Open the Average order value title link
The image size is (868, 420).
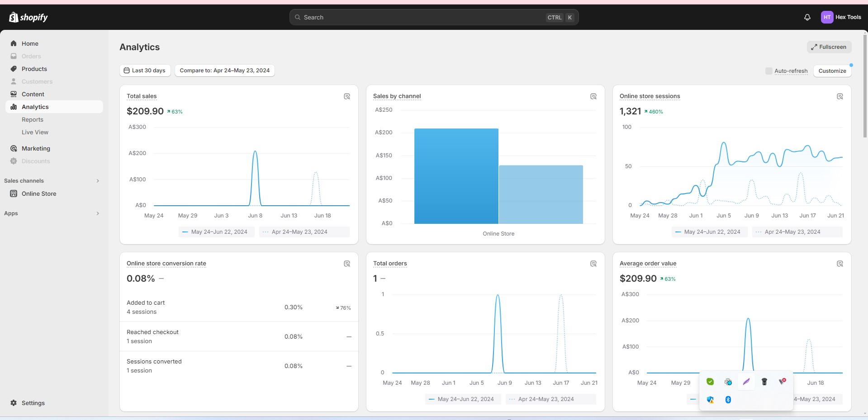pos(648,264)
